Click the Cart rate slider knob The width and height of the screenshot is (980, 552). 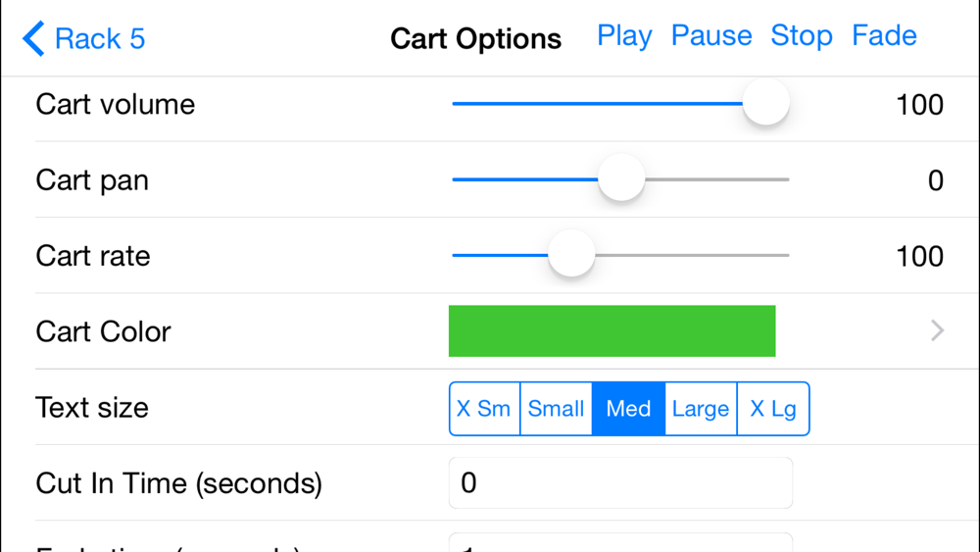(571, 255)
